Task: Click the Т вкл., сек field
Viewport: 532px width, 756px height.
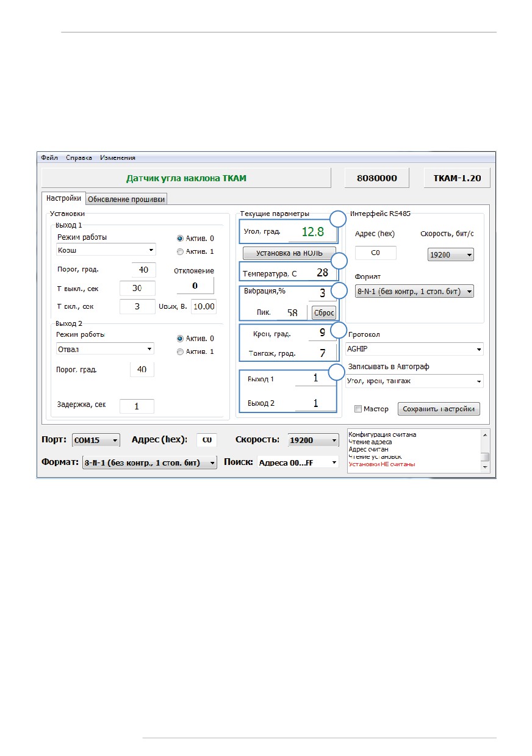Action: (137, 306)
